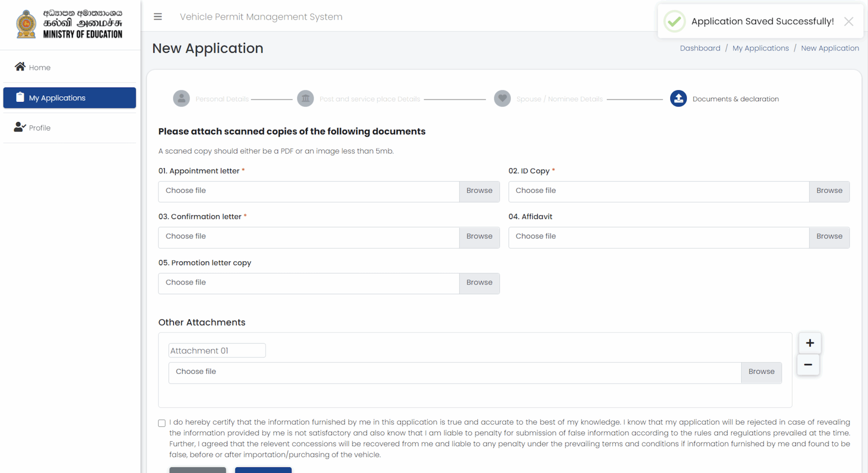This screenshot has height=473, width=868.
Task: Open Home in the sidebar
Action: click(40, 67)
